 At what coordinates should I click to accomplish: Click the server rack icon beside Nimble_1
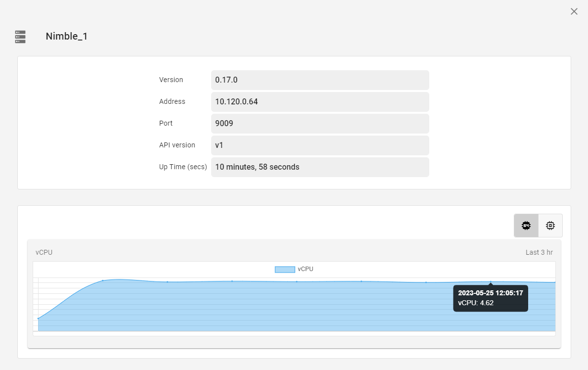(x=20, y=36)
